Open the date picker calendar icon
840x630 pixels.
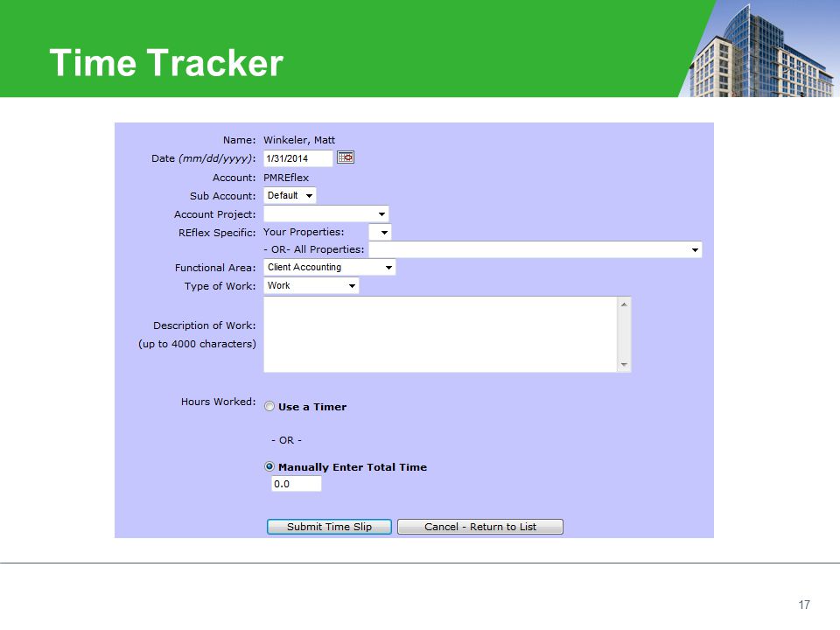[346, 157]
